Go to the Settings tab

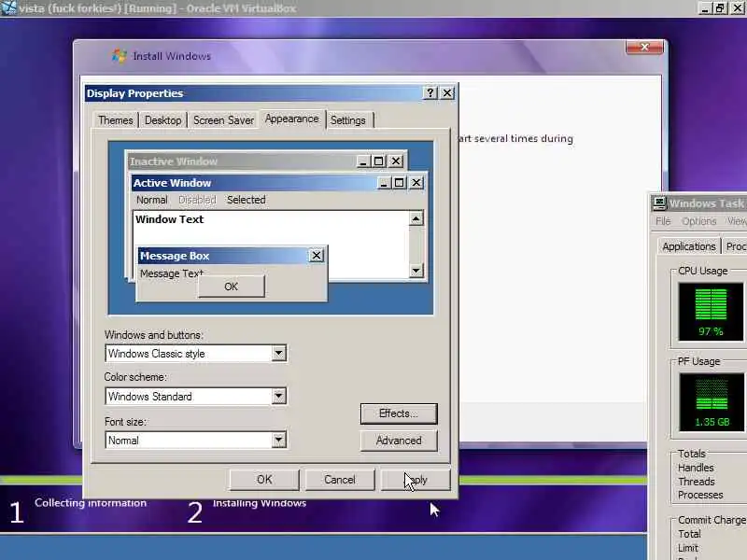click(348, 120)
